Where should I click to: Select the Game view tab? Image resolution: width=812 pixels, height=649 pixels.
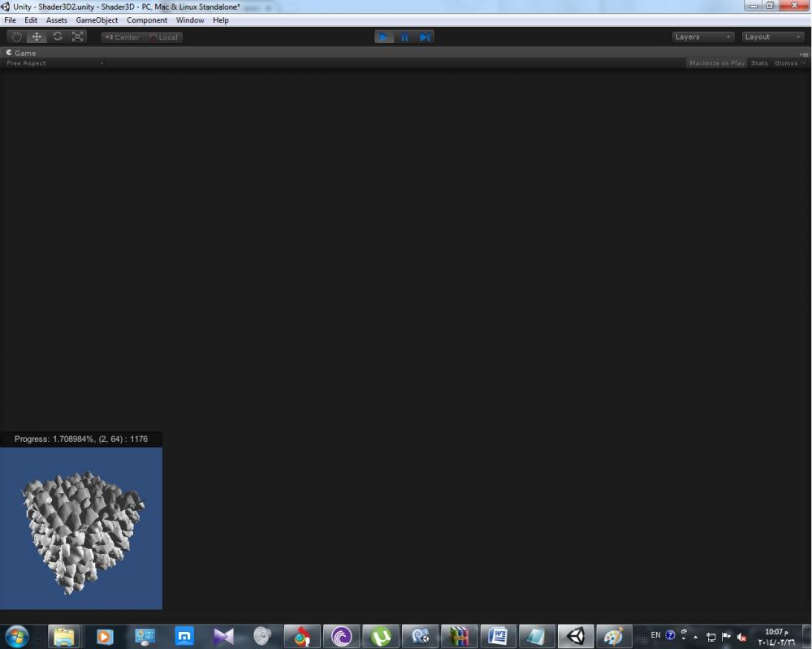pos(21,53)
